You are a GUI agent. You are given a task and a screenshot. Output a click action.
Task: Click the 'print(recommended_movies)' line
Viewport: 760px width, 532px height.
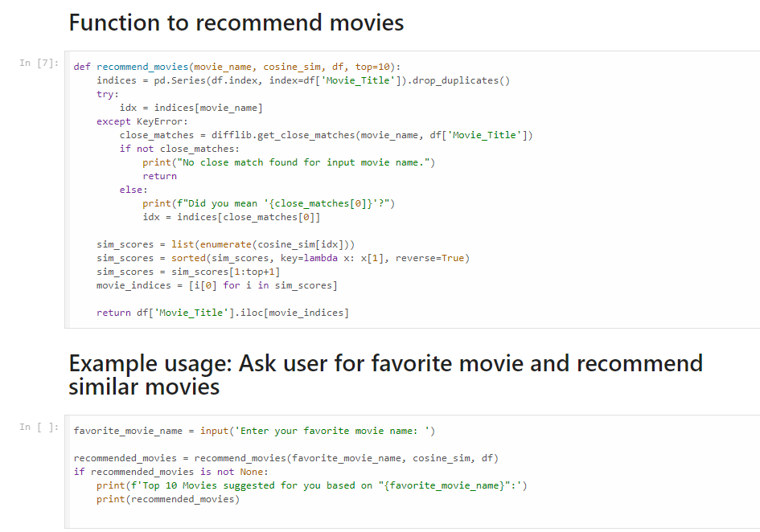pyautogui.click(x=167, y=499)
